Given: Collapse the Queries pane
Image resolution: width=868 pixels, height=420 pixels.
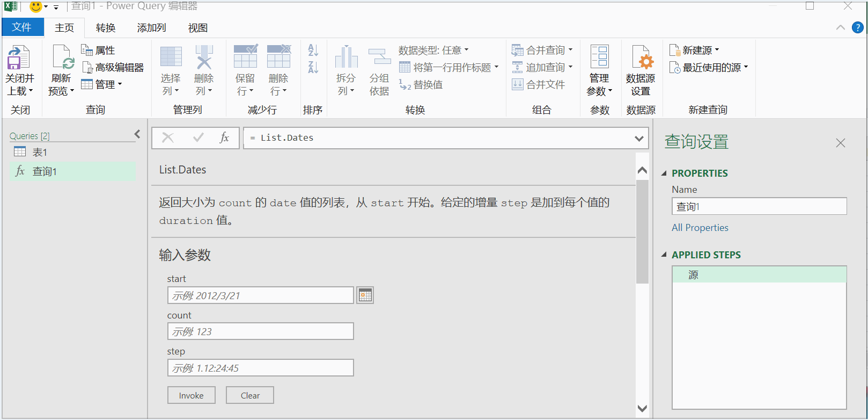Looking at the screenshot, I should pos(137,134).
